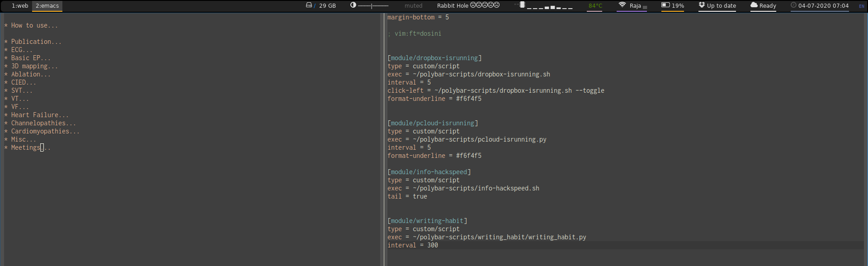Expand the Cardiomyopathies org heading
This screenshot has width=868, height=266.
pyautogui.click(x=45, y=131)
